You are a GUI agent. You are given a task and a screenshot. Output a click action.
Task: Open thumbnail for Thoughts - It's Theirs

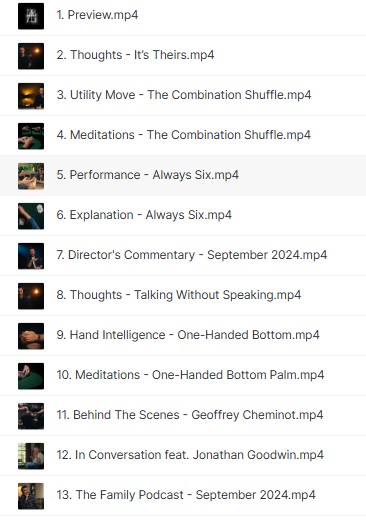point(31,56)
